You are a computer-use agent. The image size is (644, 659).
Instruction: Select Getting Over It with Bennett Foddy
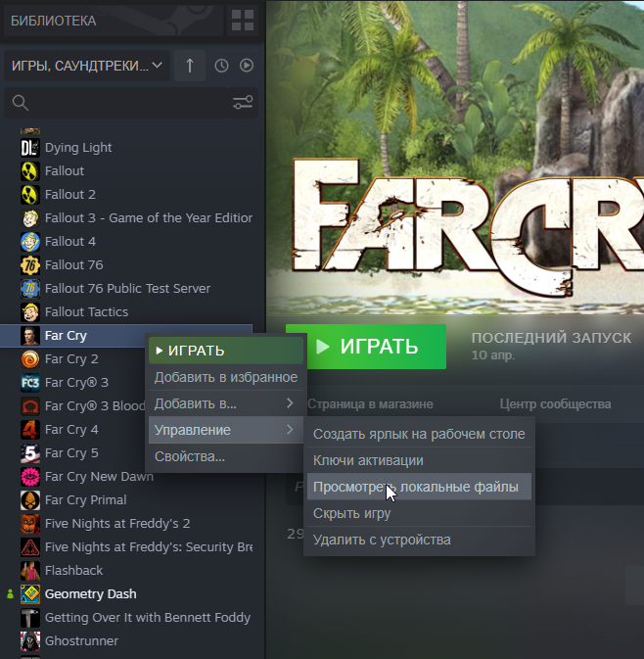click(148, 618)
